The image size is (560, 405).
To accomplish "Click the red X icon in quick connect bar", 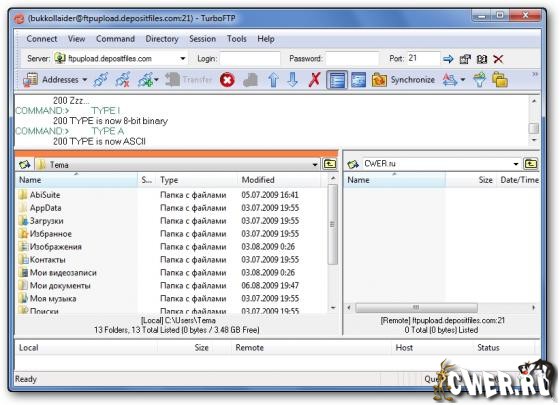I will coord(498,59).
